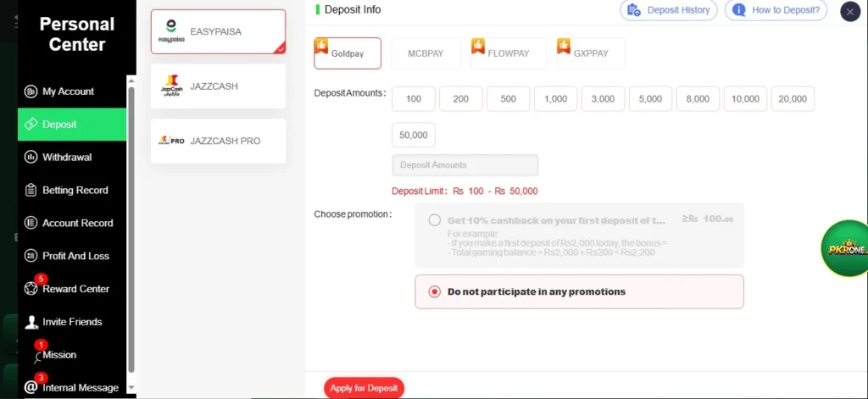This screenshot has height=399, width=868.
Task: Click the Betting Record clipboard icon
Action: tap(31, 190)
